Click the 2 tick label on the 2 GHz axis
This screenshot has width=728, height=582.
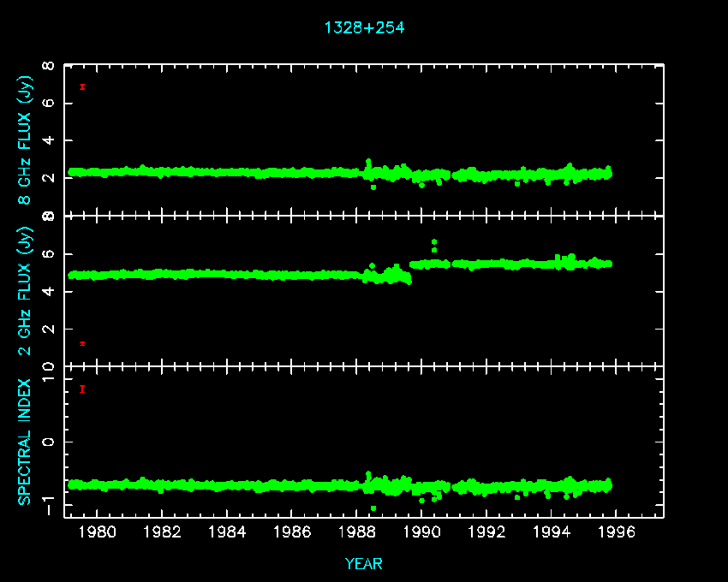[x=50, y=330]
